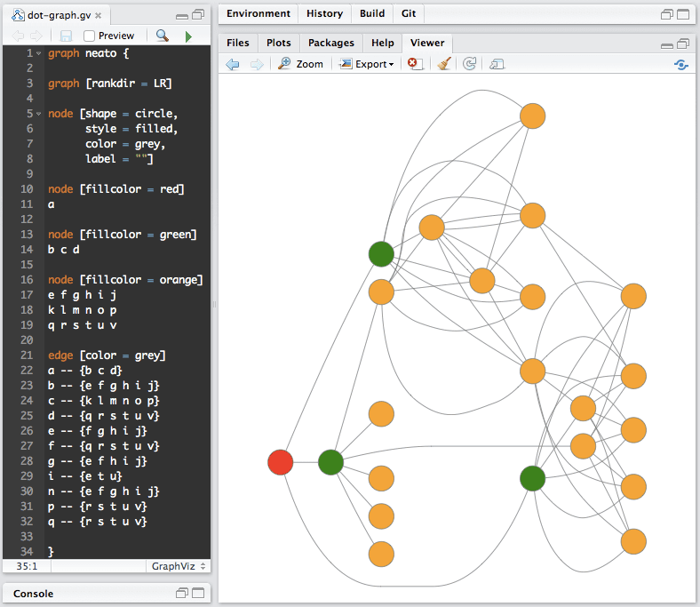The width and height of the screenshot is (700, 607).
Task: Maximize the Environment pane
Action: [683, 15]
